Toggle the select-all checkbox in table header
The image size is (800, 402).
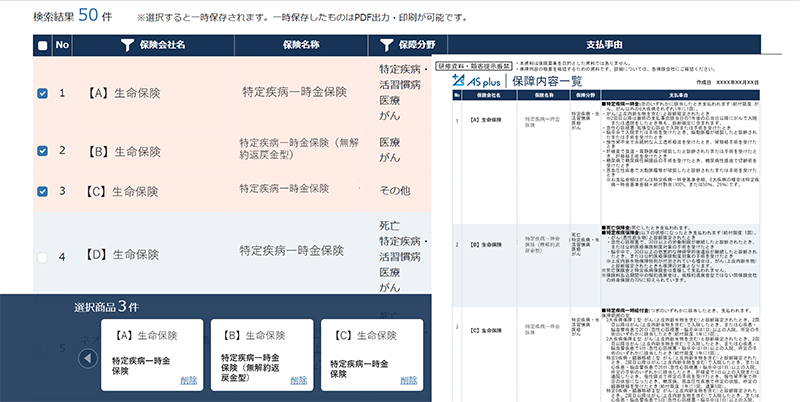pos(41,46)
